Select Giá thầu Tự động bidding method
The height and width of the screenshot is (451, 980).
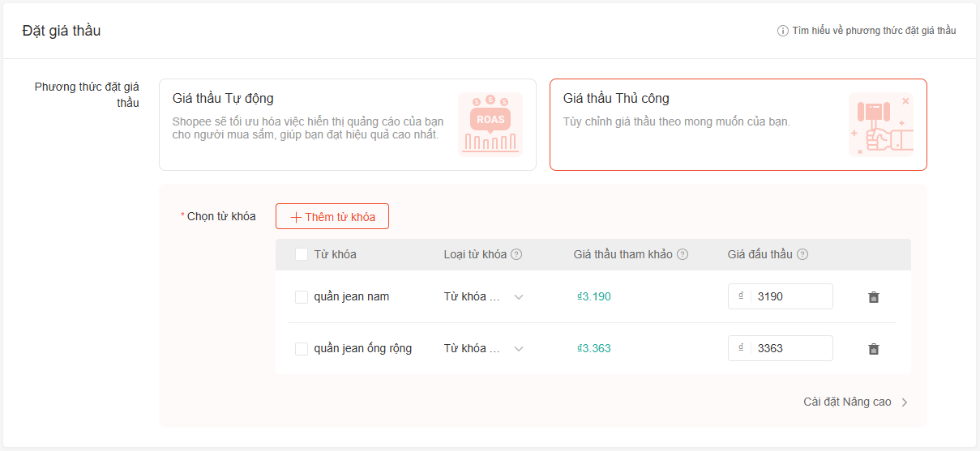pos(348,125)
